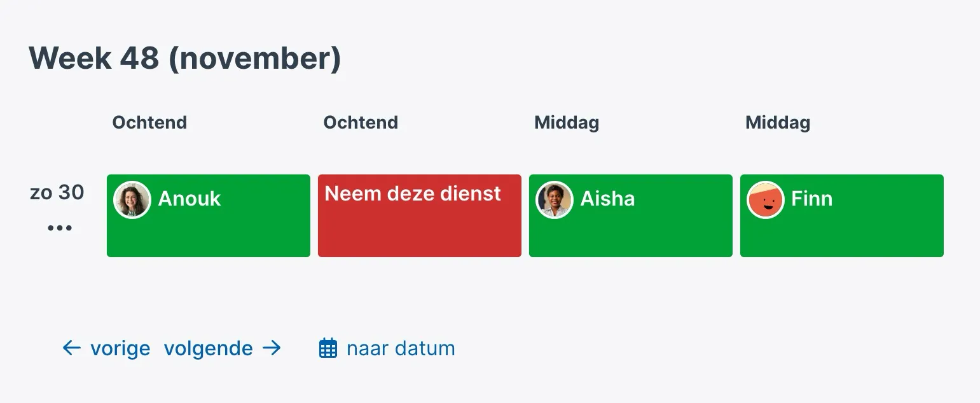Open the three-dots menu under zo 30
The width and height of the screenshot is (980, 403).
pyautogui.click(x=59, y=228)
